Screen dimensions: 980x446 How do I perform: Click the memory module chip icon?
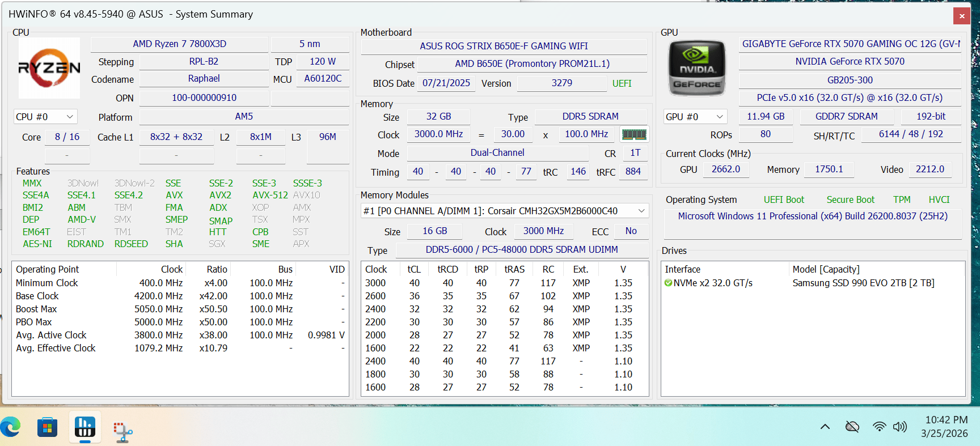click(634, 134)
